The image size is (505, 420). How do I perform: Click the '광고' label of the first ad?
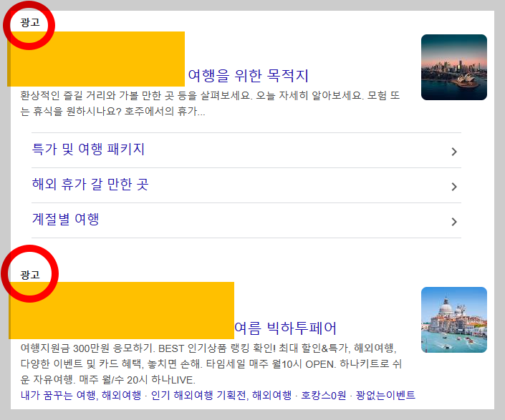point(30,22)
